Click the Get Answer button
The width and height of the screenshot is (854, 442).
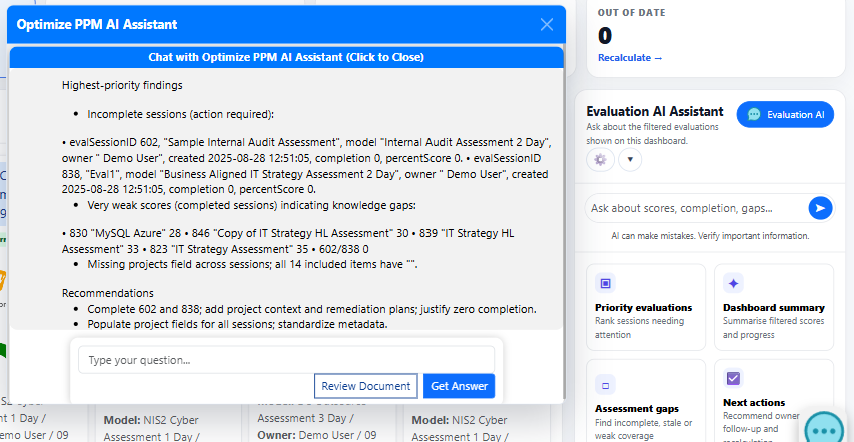[459, 386]
